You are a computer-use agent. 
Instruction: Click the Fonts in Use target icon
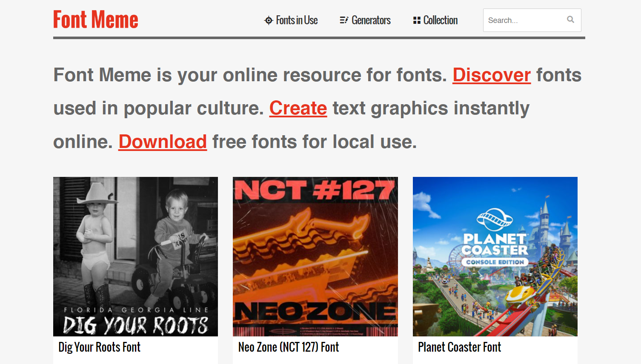pos(268,20)
